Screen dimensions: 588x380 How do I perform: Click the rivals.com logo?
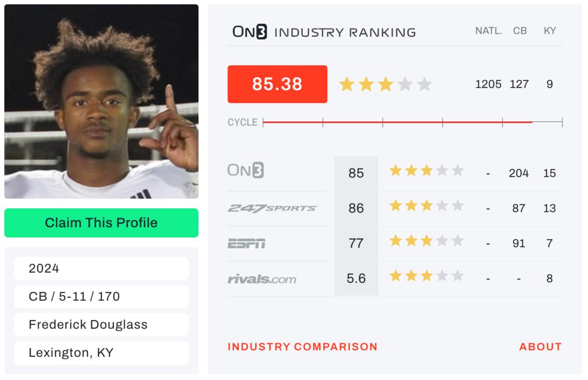[262, 279]
